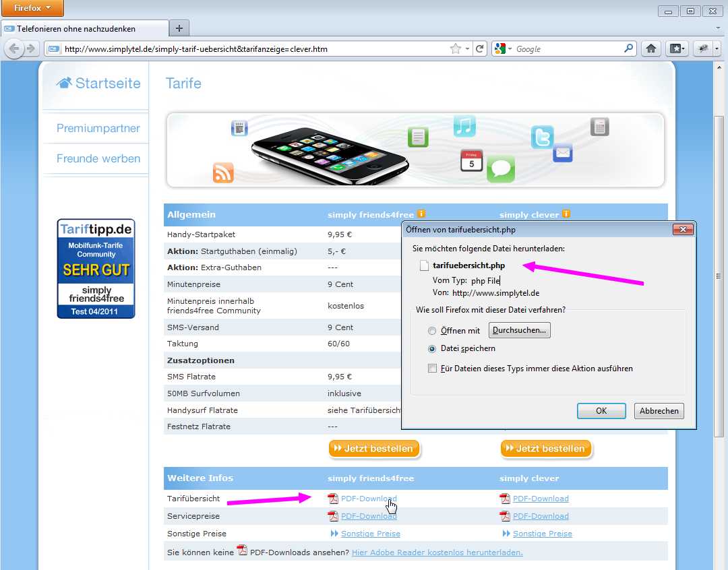
Task: Click the browser forward arrow
Action: click(30, 49)
